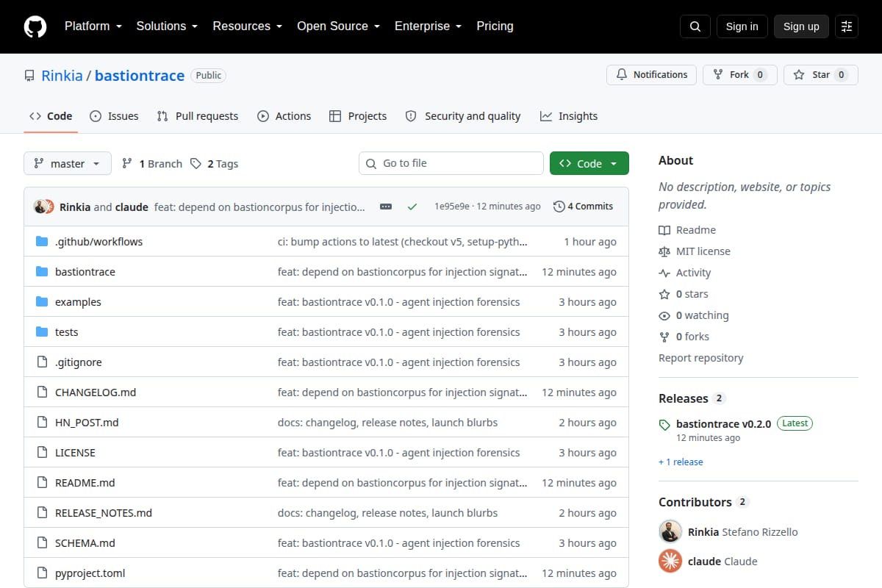
Task: Open the bastiontrace repository name link
Action: click(140, 76)
